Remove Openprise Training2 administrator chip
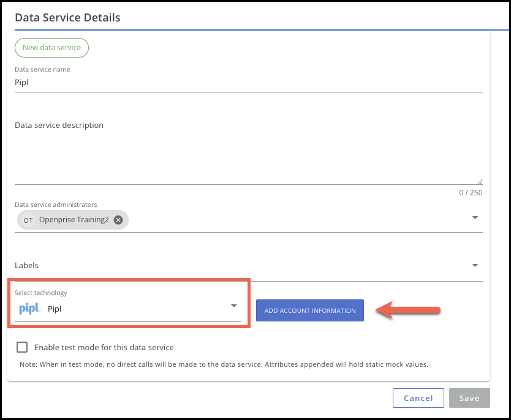 pyautogui.click(x=118, y=220)
